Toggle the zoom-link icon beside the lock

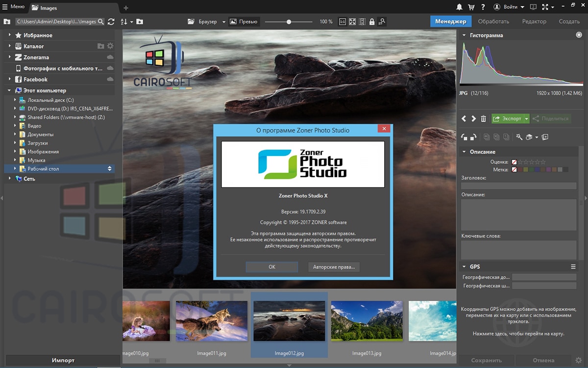click(x=382, y=22)
